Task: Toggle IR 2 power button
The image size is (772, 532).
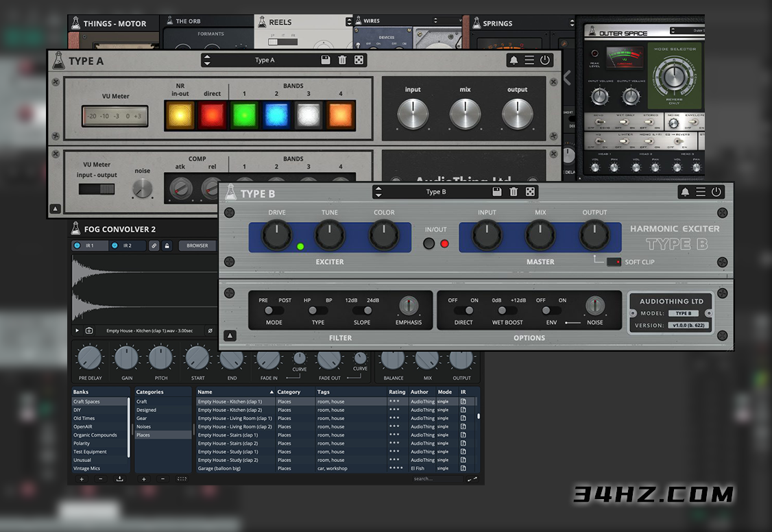Action: [x=114, y=245]
